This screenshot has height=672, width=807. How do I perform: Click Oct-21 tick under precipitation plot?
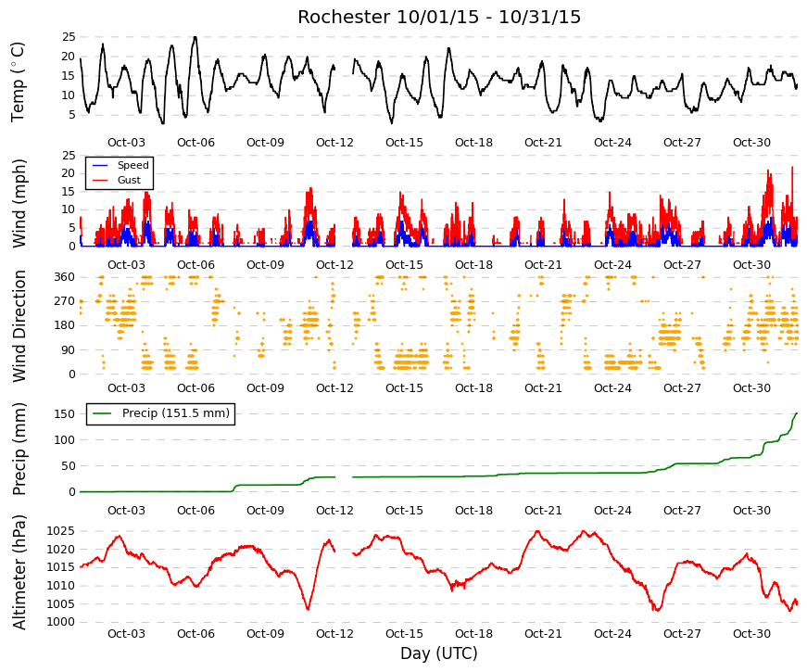click(x=543, y=511)
